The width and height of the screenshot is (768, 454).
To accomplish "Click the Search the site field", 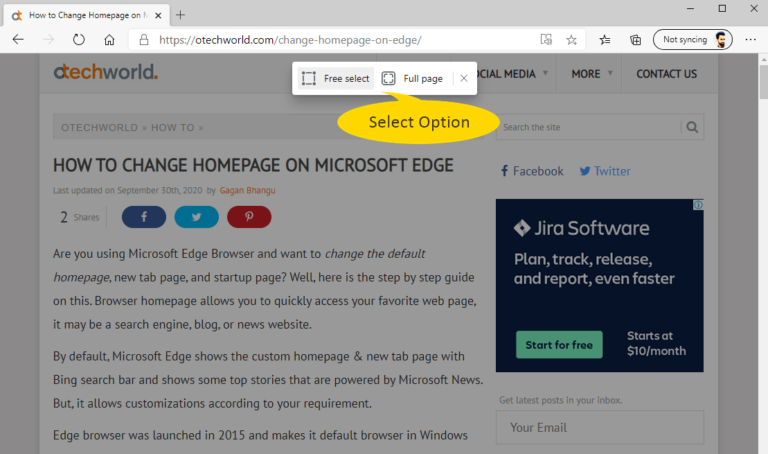I will point(589,127).
